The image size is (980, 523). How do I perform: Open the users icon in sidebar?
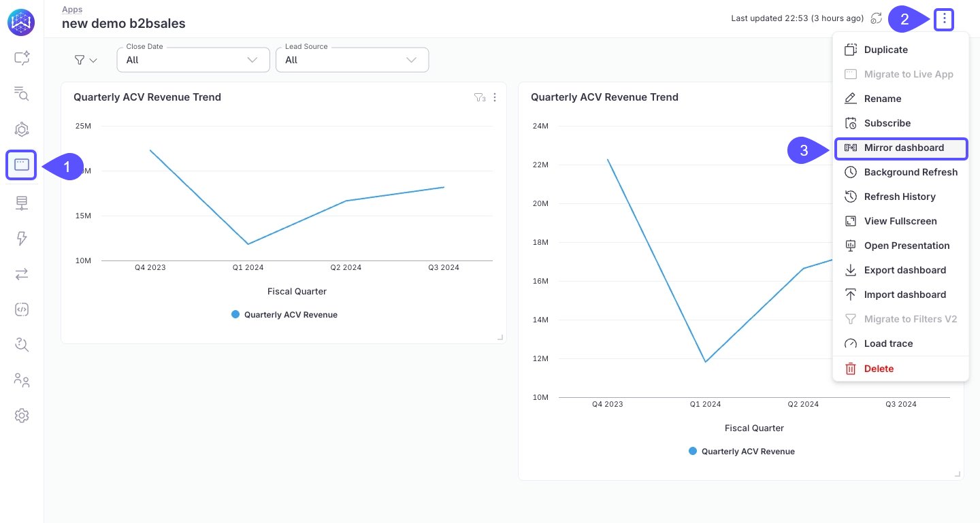point(22,380)
